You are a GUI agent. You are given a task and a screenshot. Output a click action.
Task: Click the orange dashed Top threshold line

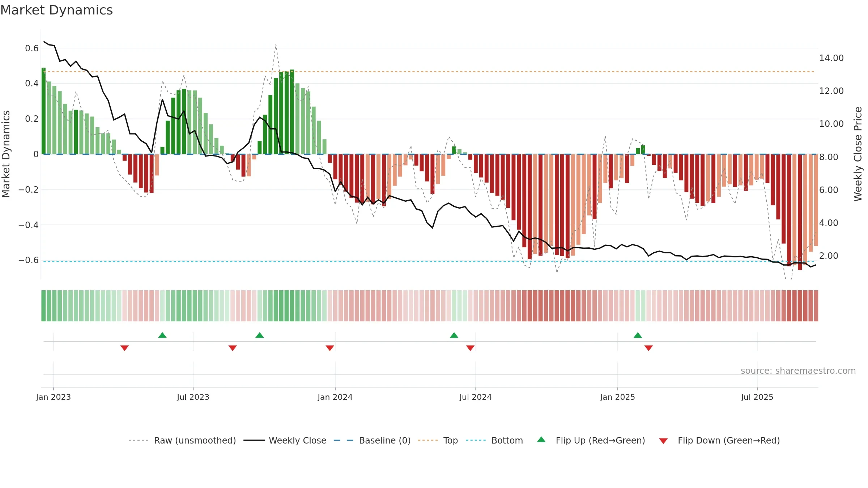(x=429, y=72)
